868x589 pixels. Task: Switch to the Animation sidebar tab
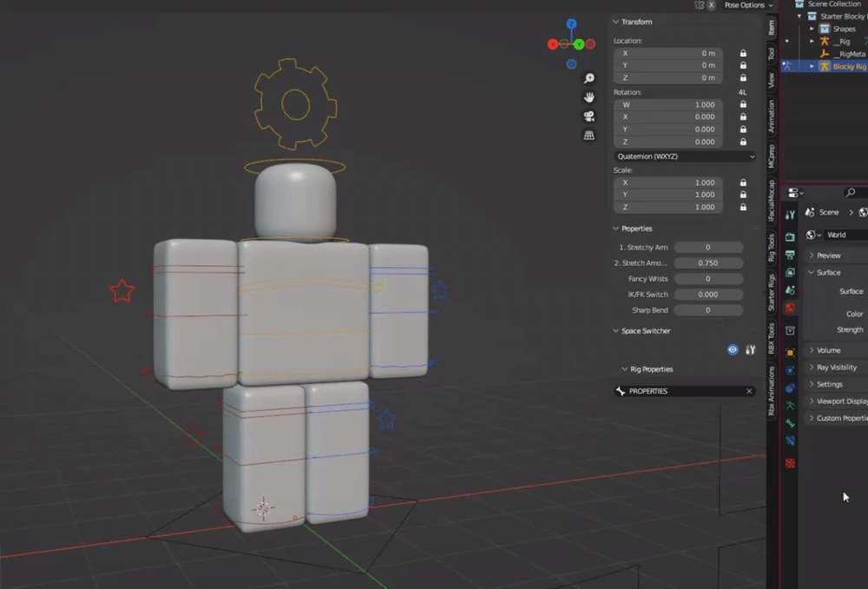pyautogui.click(x=772, y=116)
